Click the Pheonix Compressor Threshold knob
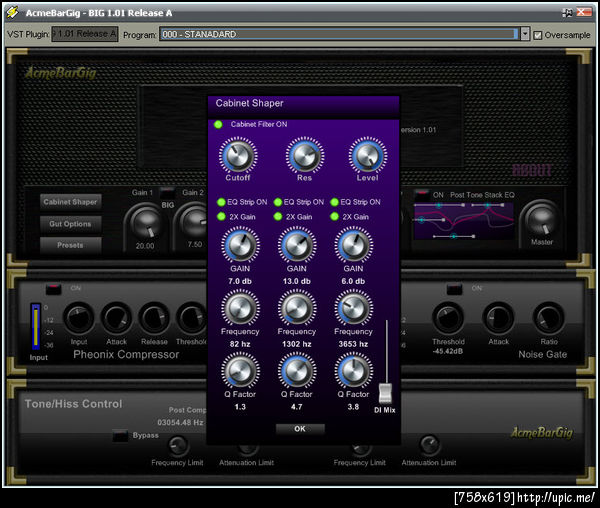 (191, 318)
